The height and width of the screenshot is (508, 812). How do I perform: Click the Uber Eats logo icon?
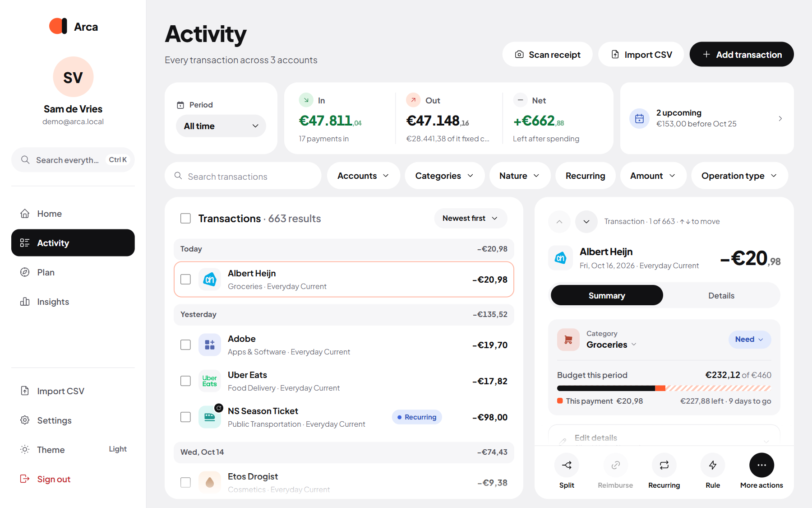[x=210, y=381]
